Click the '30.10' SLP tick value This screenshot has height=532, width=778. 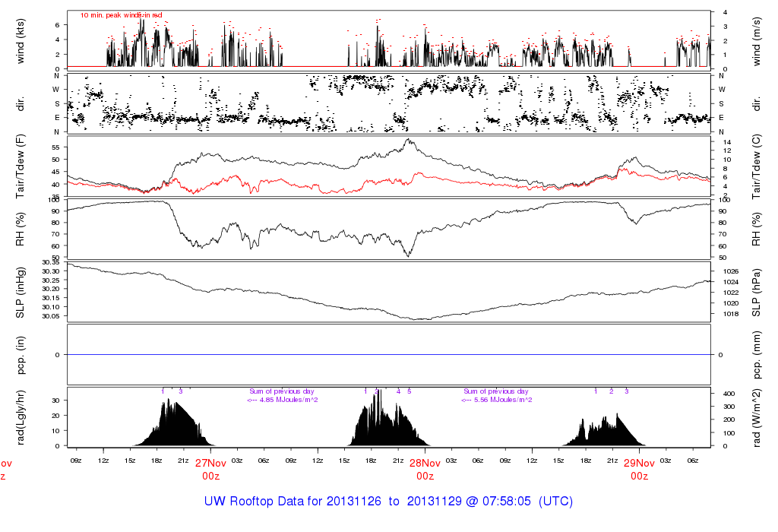[51, 307]
